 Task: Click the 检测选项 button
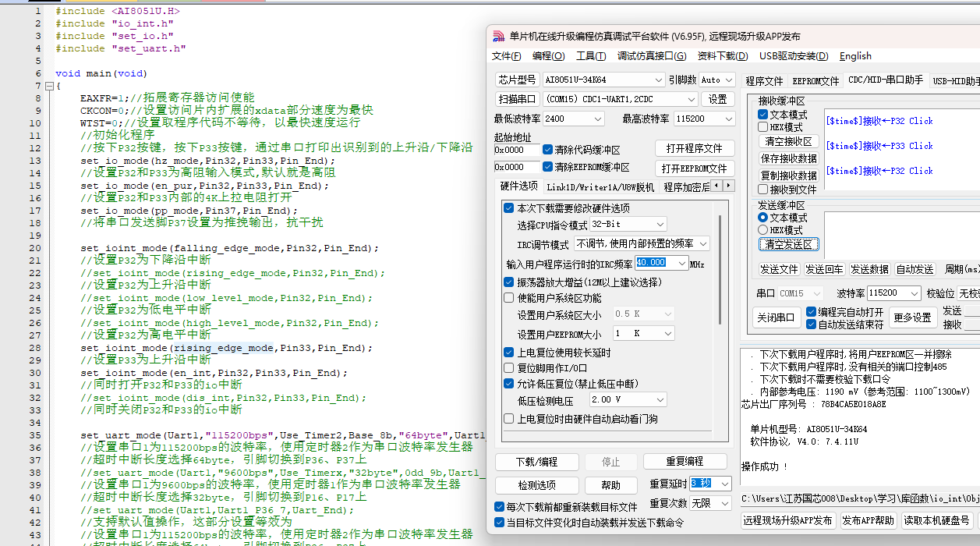coord(537,486)
